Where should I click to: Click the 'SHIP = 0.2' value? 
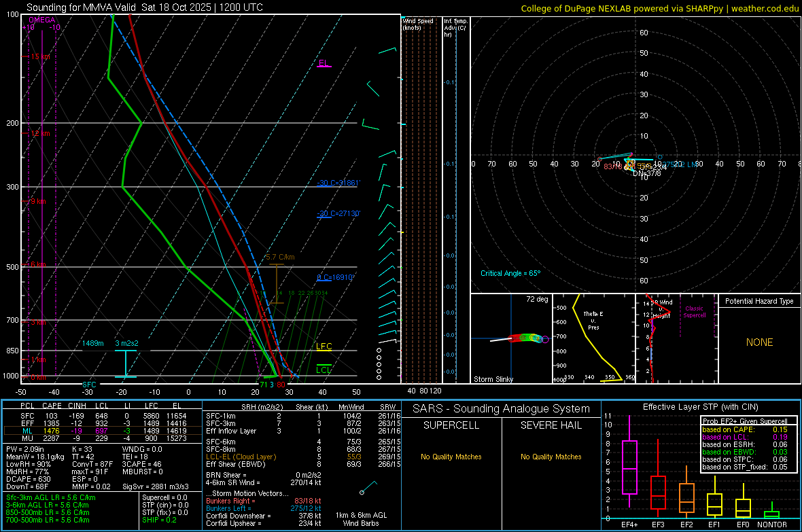(159, 520)
